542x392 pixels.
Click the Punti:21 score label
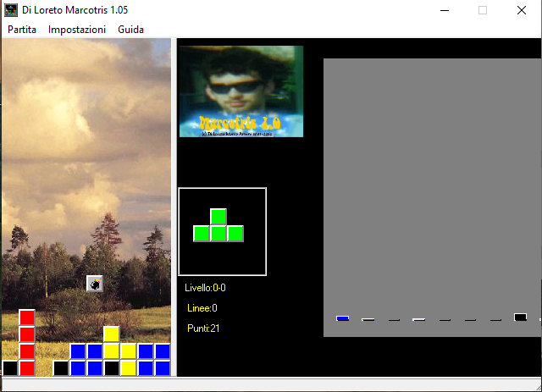203,329
